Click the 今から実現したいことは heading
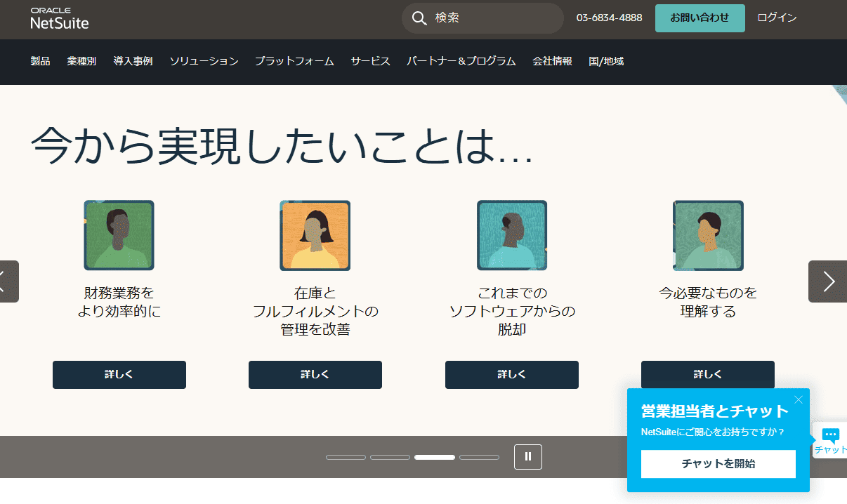The image size is (847, 504). pyautogui.click(x=282, y=147)
